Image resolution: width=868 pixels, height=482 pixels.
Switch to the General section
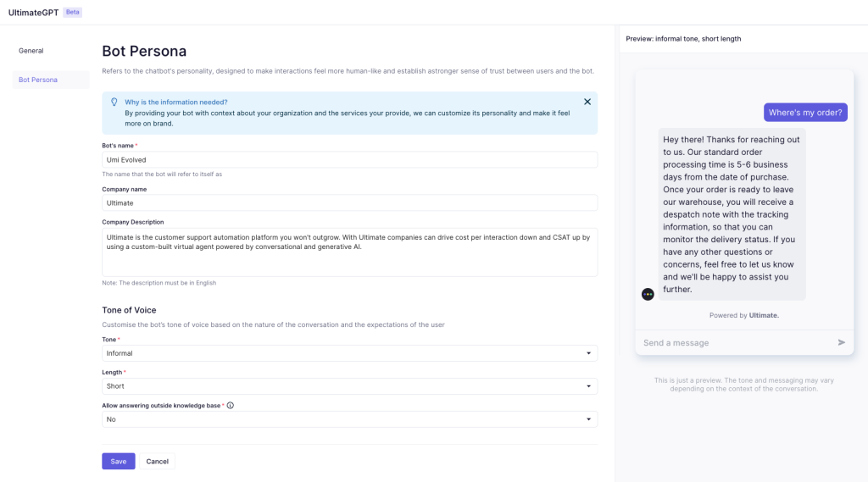click(x=31, y=51)
